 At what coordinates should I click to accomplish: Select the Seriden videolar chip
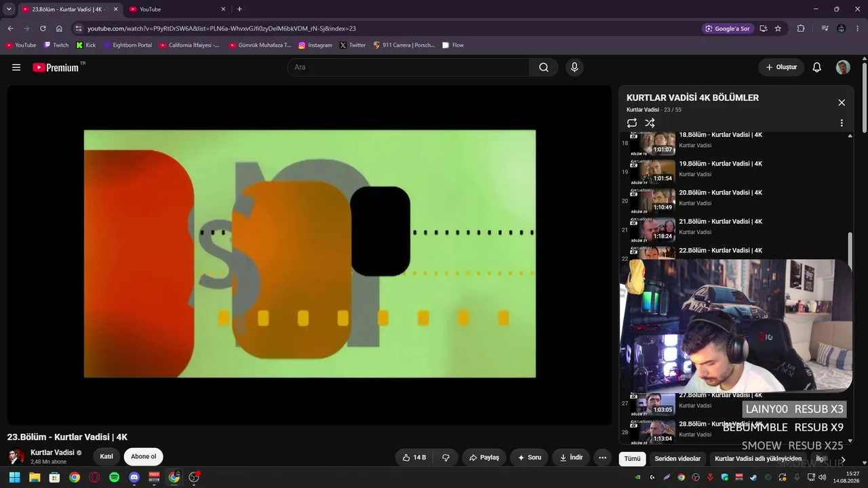coord(677,459)
